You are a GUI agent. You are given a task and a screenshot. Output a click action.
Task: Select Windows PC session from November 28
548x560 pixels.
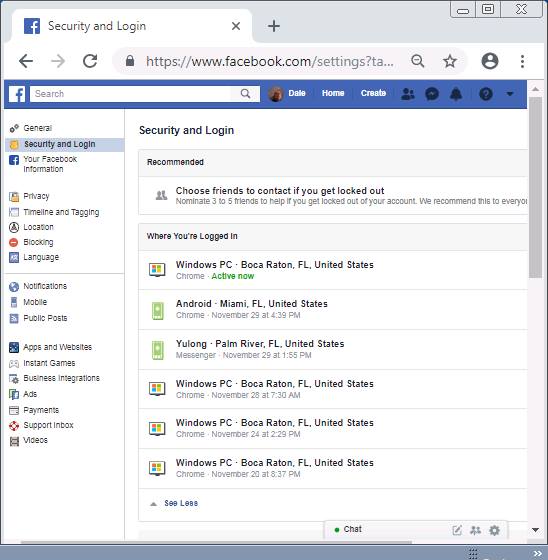point(333,389)
